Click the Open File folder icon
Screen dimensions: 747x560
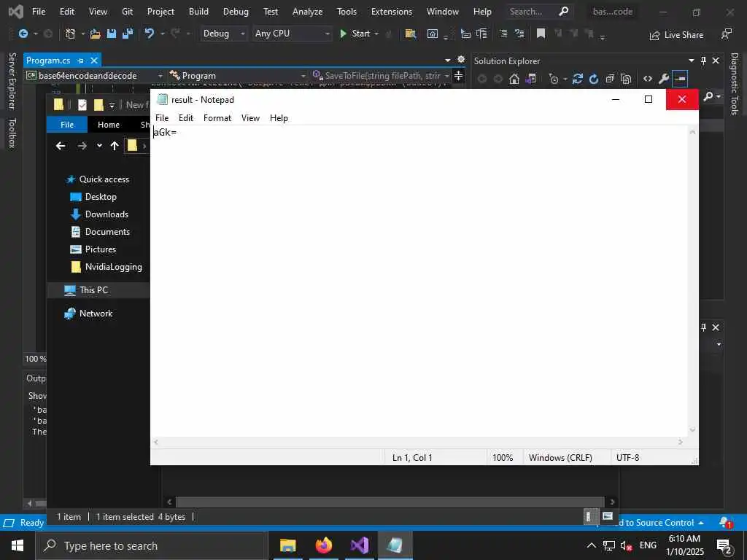[96, 34]
